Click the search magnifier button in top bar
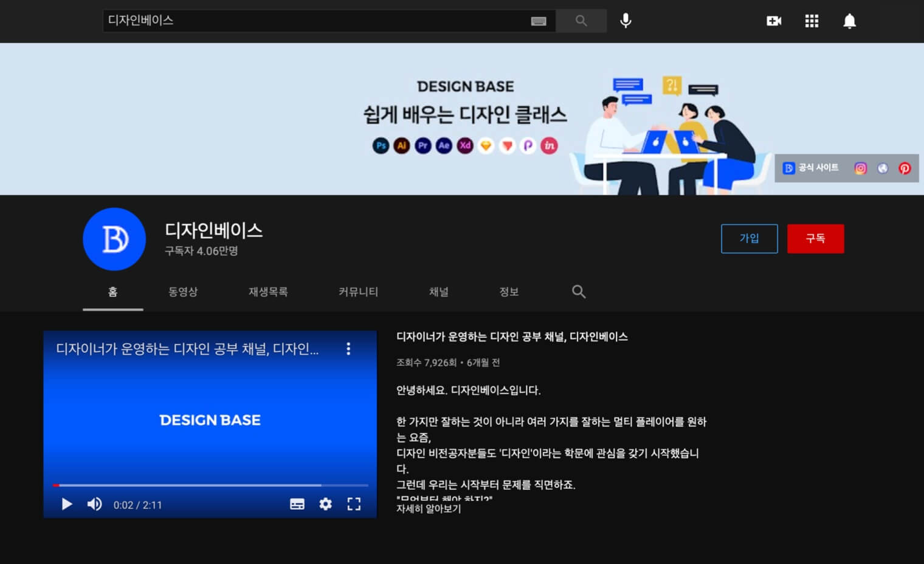Screen dimensions: 924x564 581,21
